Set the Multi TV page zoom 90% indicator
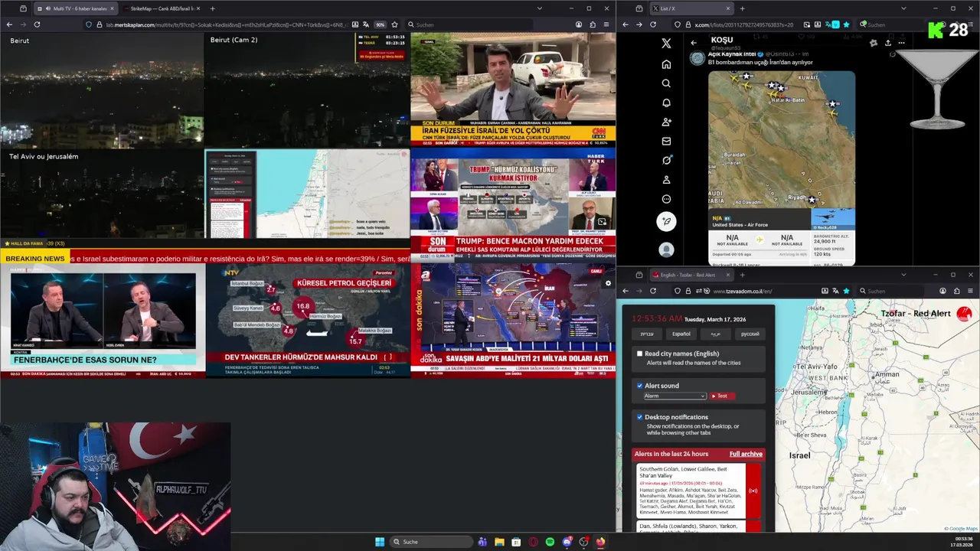The width and height of the screenshot is (980, 551). 380,24
